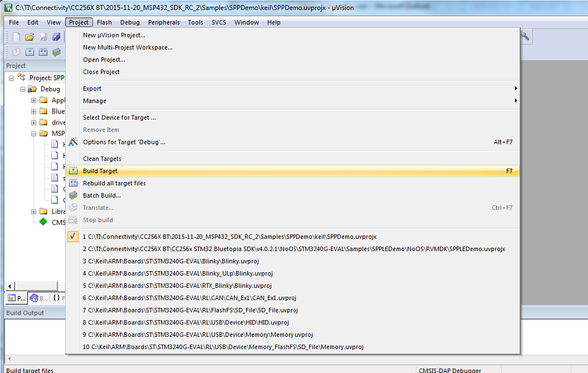Expand the Libraries folder tree node
Image resolution: width=588 pixels, height=373 pixels.
coord(34,212)
